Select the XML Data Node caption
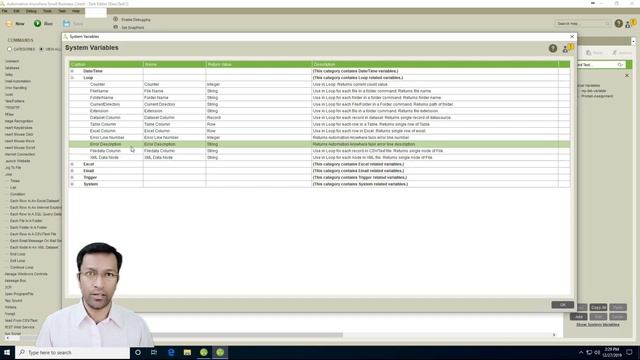The width and height of the screenshot is (640, 360). coord(104,158)
